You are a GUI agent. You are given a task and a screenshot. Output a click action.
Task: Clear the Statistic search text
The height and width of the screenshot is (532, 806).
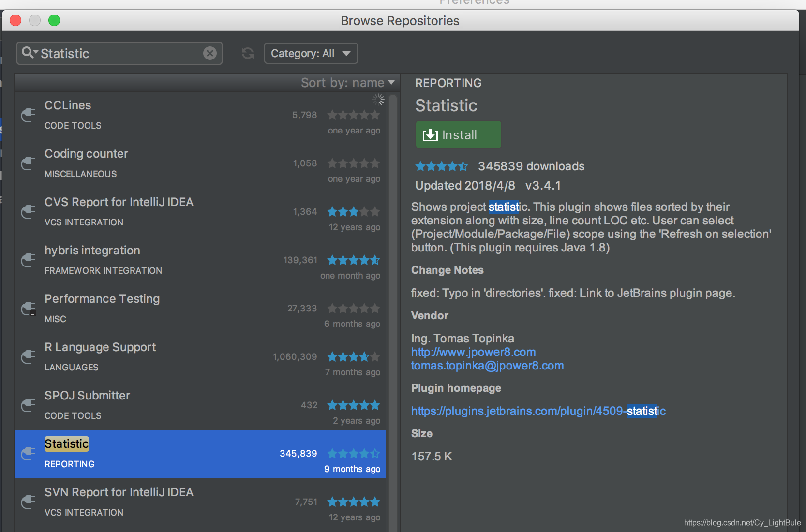[210, 53]
